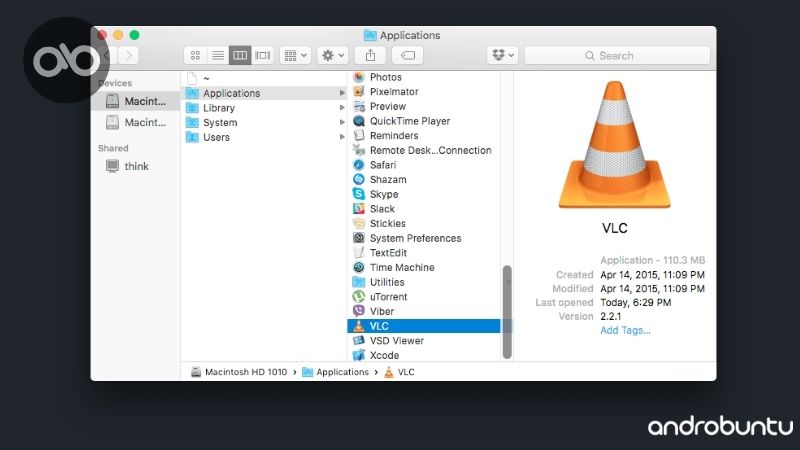Select the QuickTime Player icon
The image size is (800, 450).
(x=359, y=121)
